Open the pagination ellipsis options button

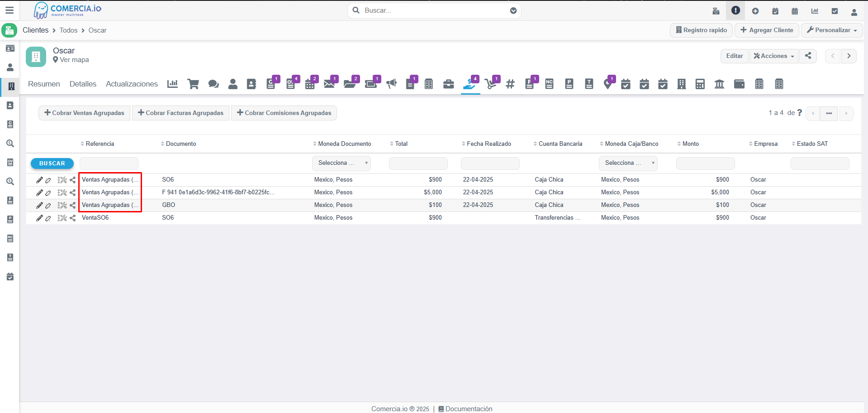point(829,113)
